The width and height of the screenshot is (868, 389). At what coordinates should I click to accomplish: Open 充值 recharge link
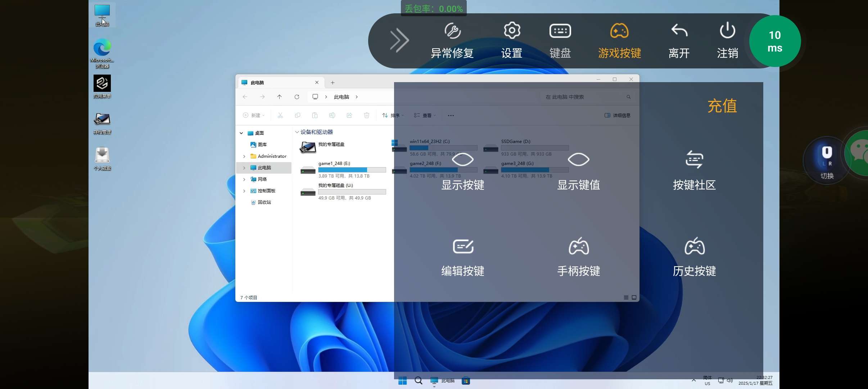tap(722, 106)
